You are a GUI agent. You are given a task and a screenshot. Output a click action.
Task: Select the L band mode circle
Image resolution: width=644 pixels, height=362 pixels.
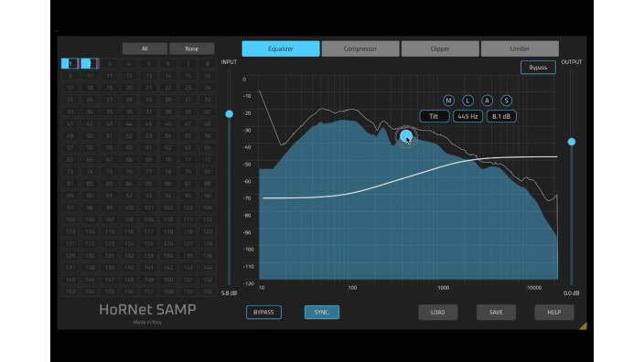coord(467,101)
